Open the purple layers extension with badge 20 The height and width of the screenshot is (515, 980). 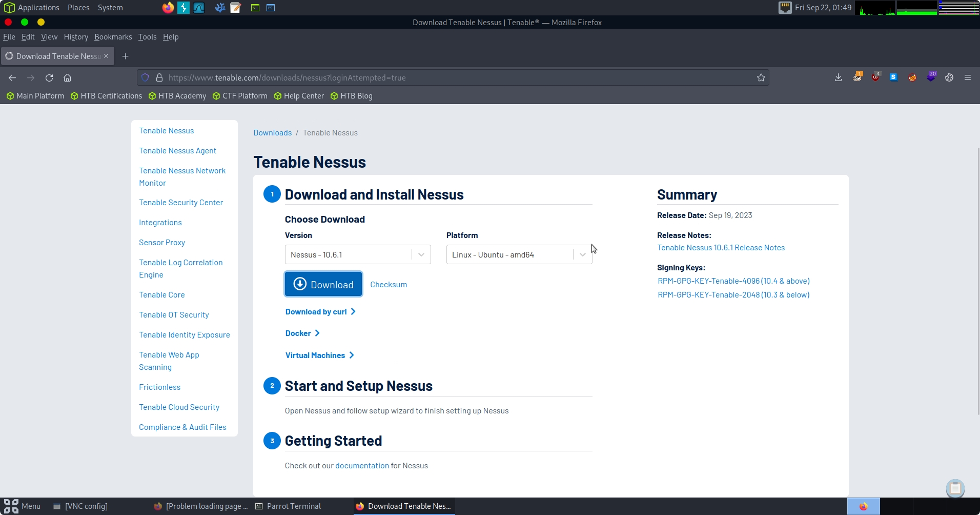pyautogui.click(x=931, y=76)
